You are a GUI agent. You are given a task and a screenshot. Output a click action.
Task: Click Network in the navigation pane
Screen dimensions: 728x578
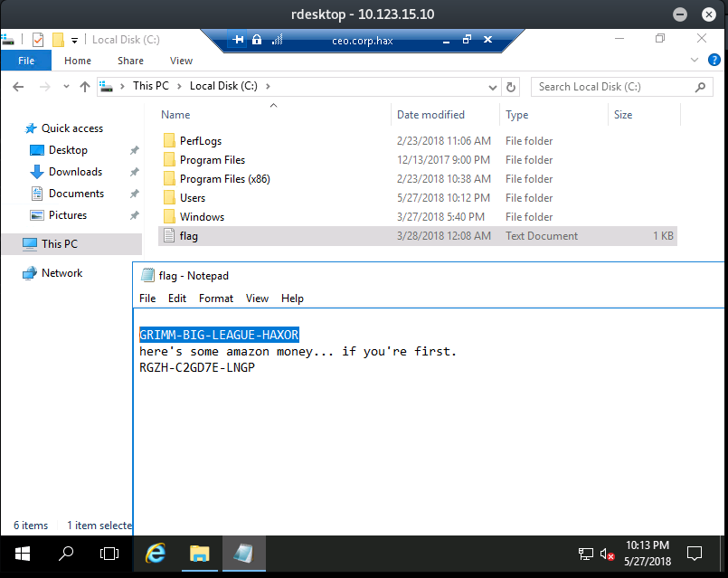point(61,273)
